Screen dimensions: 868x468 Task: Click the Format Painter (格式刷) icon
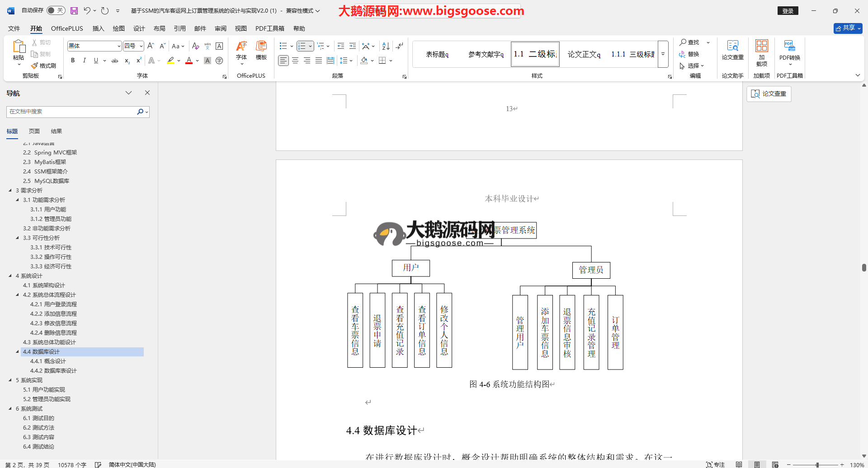[43, 66]
